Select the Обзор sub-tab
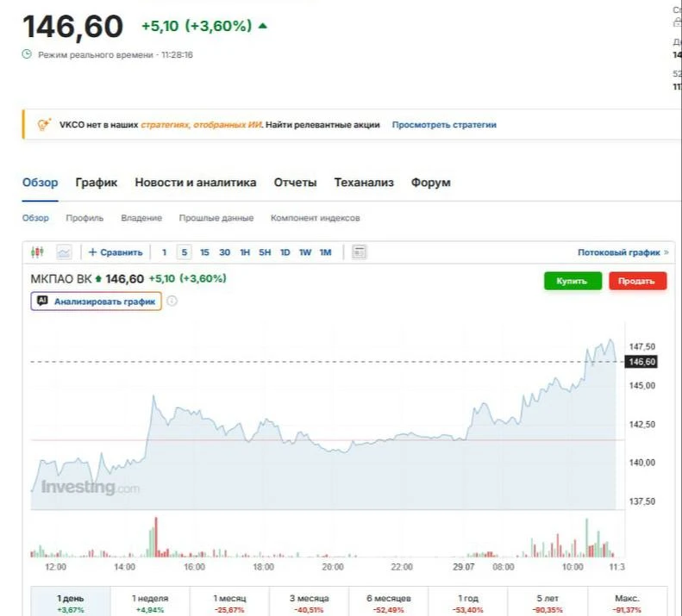The width and height of the screenshot is (682, 616). pyautogui.click(x=35, y=218)
